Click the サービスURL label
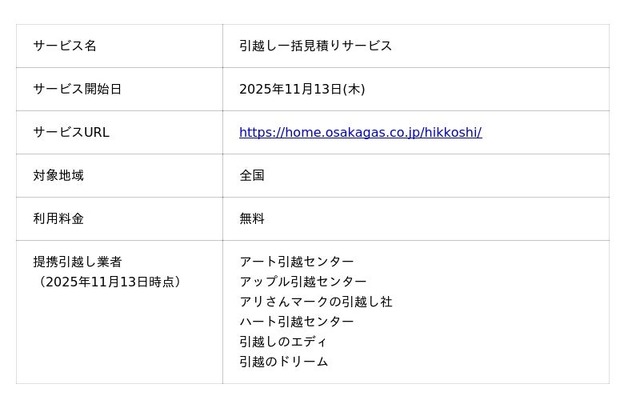Screen dimensions: 640x408 tap(71, 132)
